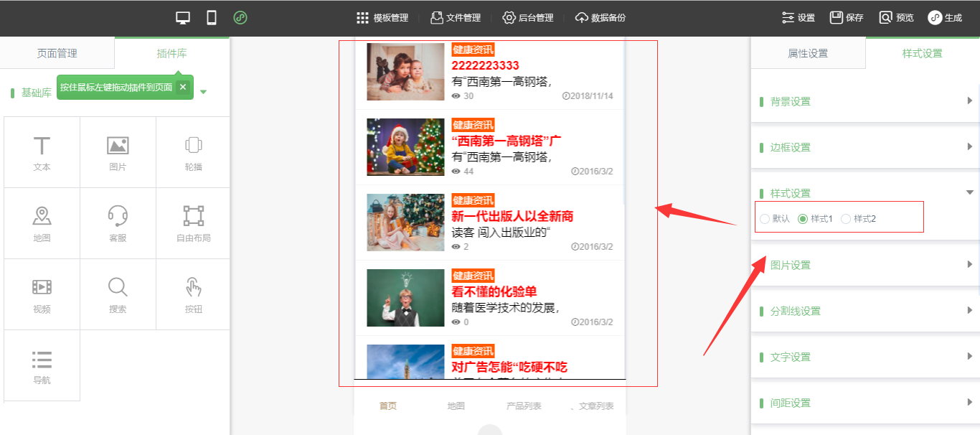Switch to mobile phone preview icon

[212, 18]
